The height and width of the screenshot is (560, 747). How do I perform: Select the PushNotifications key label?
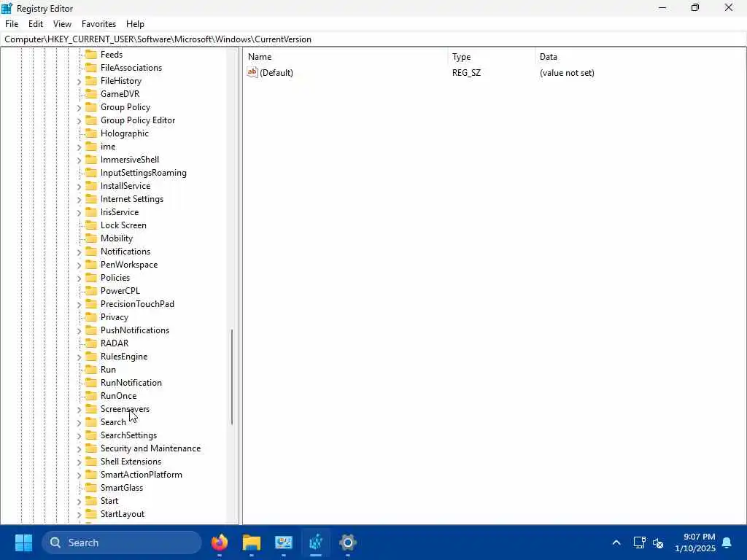pos(135,330)
